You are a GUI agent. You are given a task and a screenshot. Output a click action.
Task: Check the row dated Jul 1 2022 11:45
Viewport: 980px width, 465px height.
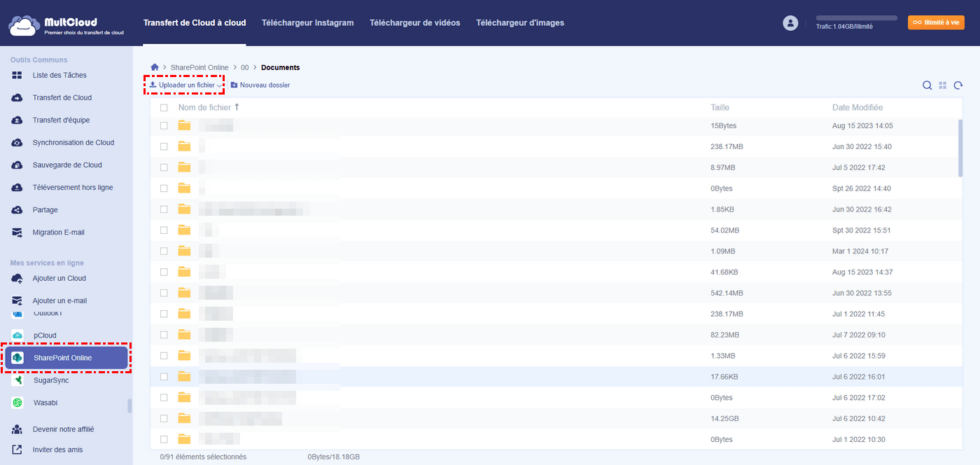point(164,314)
